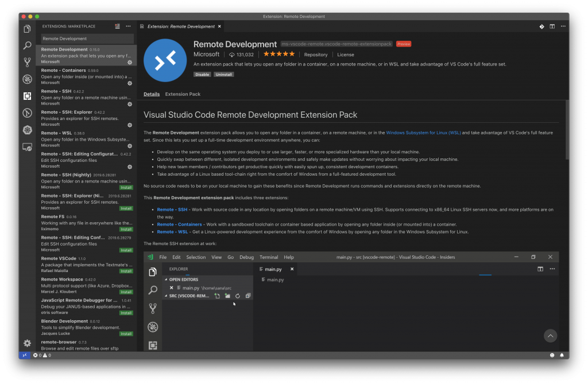Open the Search view in the activity bar
The height and width of the screenshot is (384, 588).
(27, 45)
